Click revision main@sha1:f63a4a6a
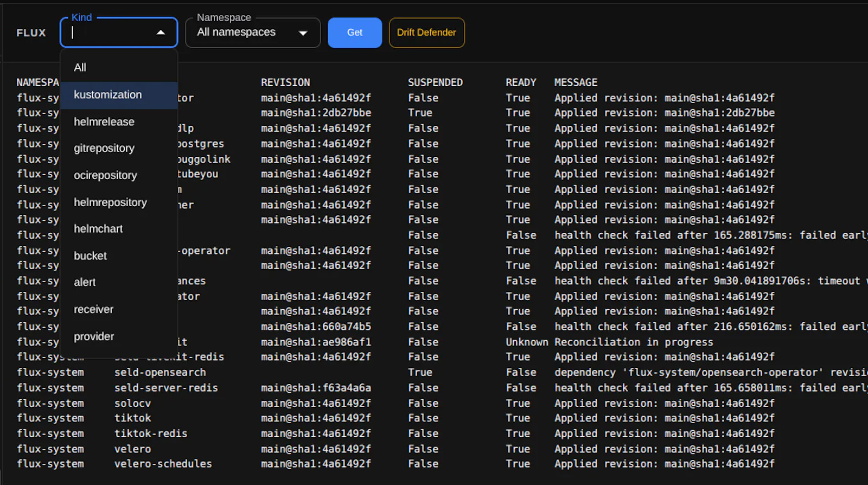868x485 pixels. [x=316, y=388]
